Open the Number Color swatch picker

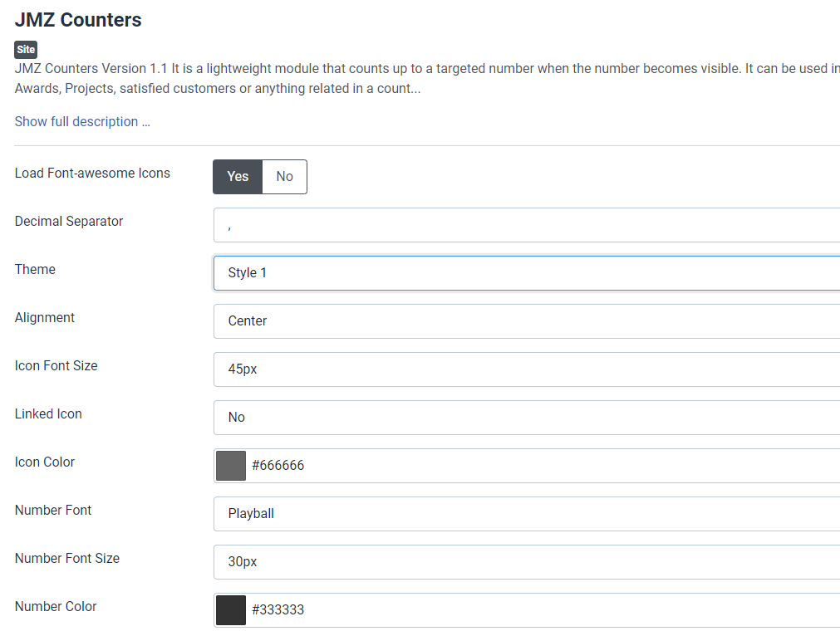pyautogui.click(x=231, y=610)
